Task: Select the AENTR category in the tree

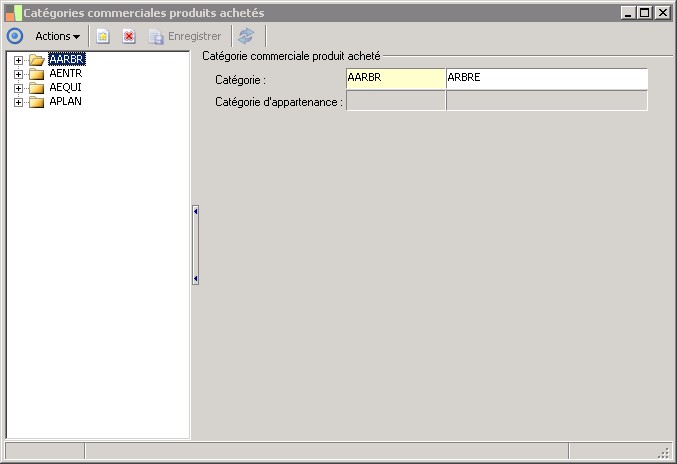Action: pyautogui.click(x=66, y=73)
